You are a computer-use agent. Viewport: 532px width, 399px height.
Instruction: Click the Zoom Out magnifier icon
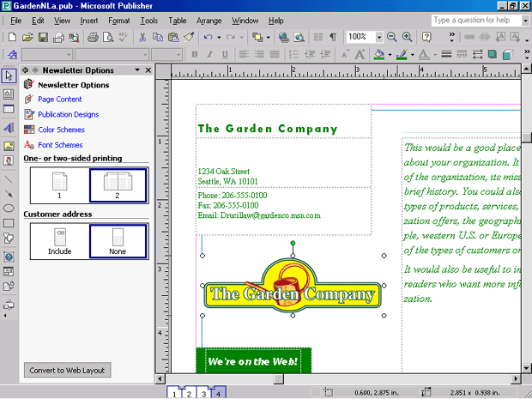[392, 37]
